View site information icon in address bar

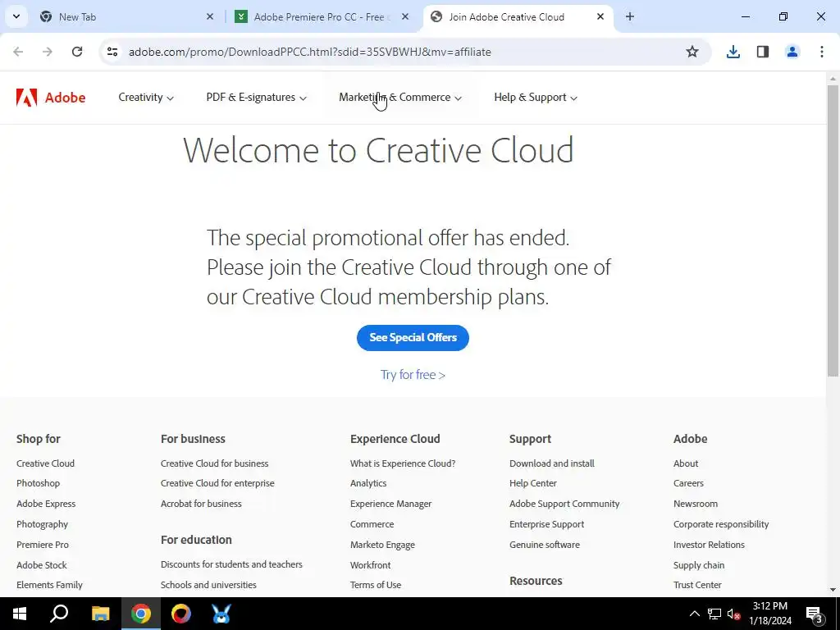(112, 52)
